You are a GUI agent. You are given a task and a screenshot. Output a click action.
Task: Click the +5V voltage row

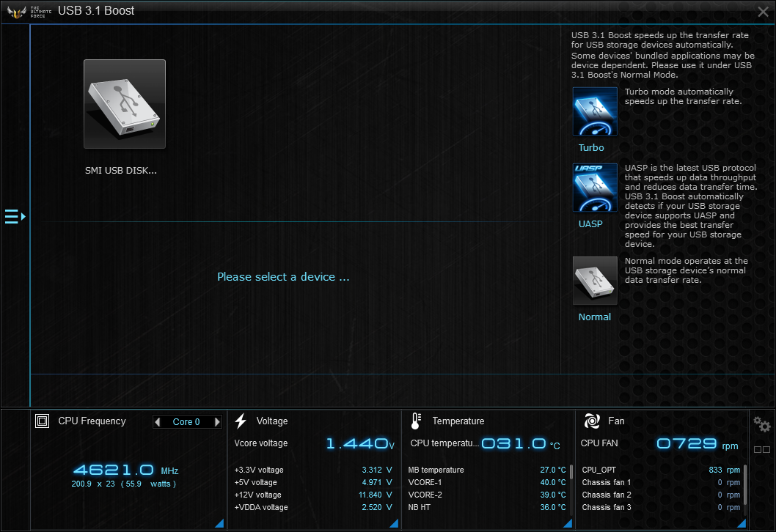(x=313, y=482)
